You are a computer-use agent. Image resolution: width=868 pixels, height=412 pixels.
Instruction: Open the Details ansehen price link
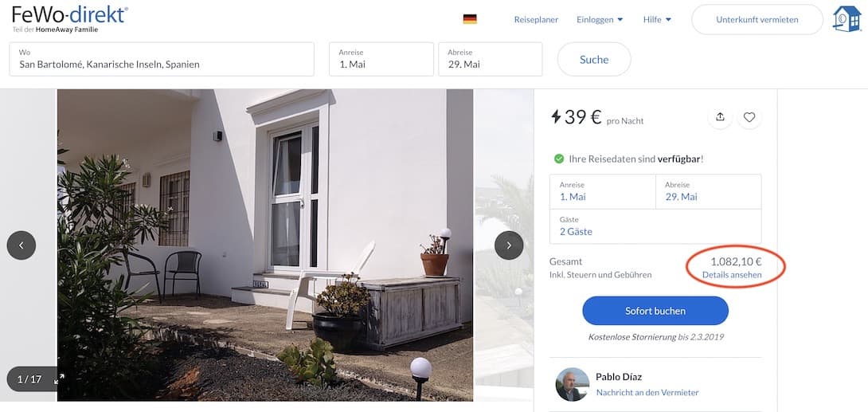click(732, 275)
